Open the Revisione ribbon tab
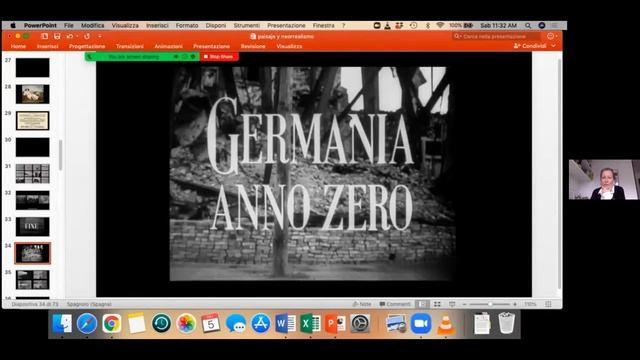640x360 pixels. (253, 46)
